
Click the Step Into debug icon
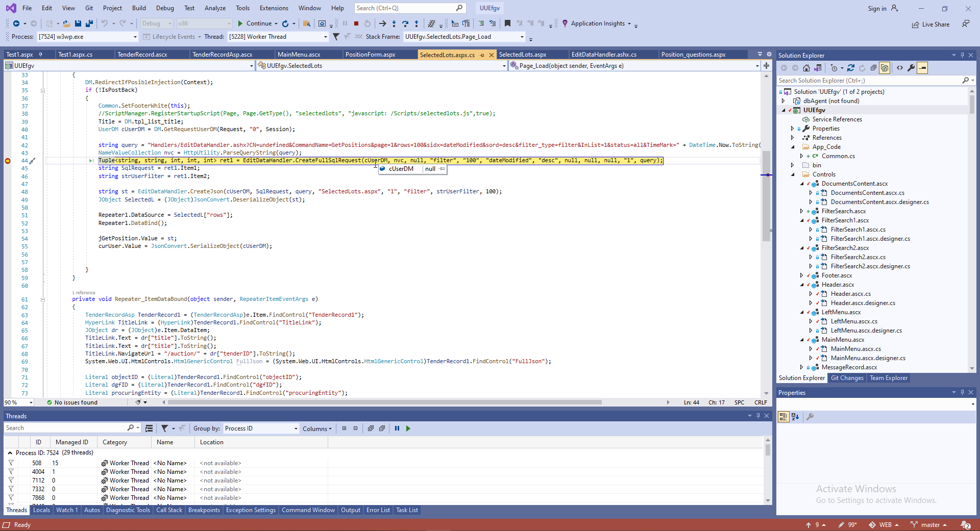click(x=394, y=23)
